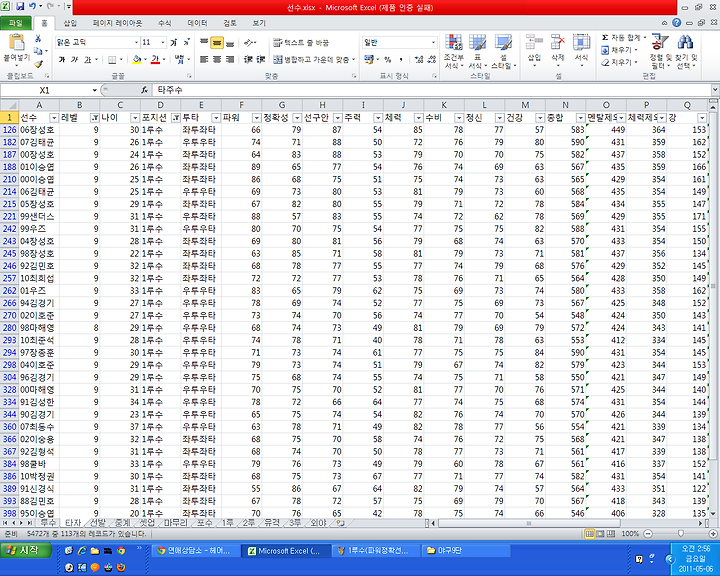Image resolution: width=720 pixels, height=576 pixels.
Task: Click the Name Box showing X1
Action: [x=45, y=90]
